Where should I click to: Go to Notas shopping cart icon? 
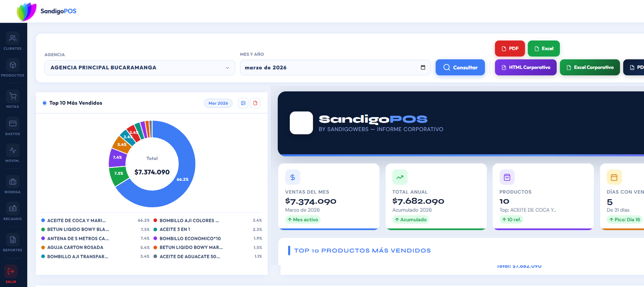click(12, 96)
